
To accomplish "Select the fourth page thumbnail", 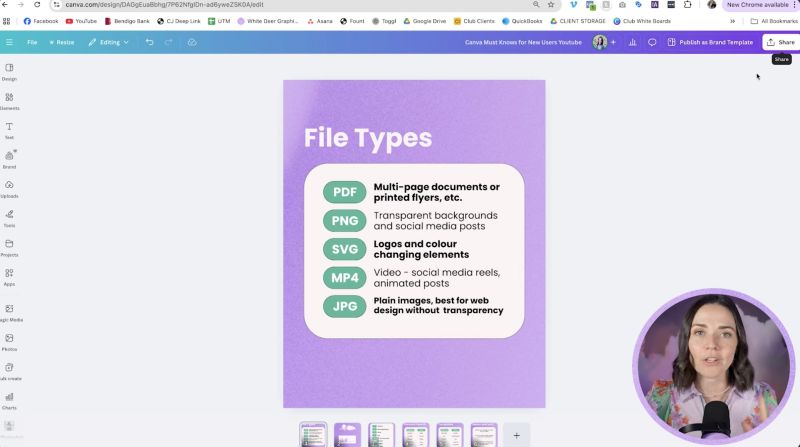I will [x=416, y=435].
